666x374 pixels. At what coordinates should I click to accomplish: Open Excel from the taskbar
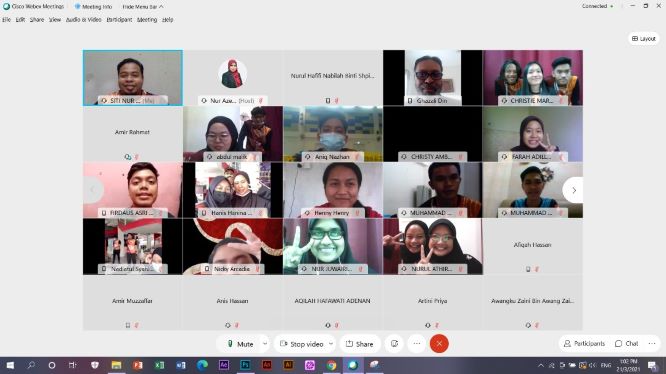coord(159,365)
